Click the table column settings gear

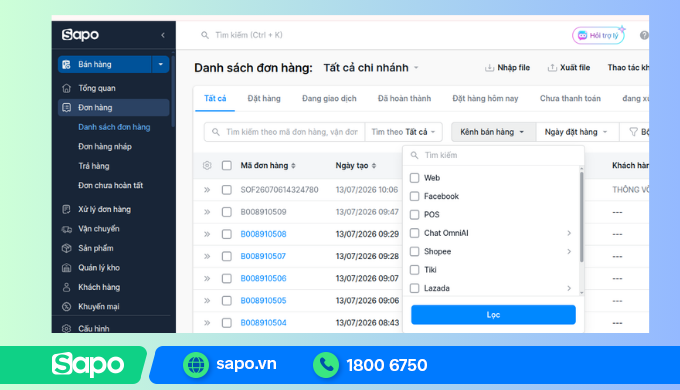[207, 165]
